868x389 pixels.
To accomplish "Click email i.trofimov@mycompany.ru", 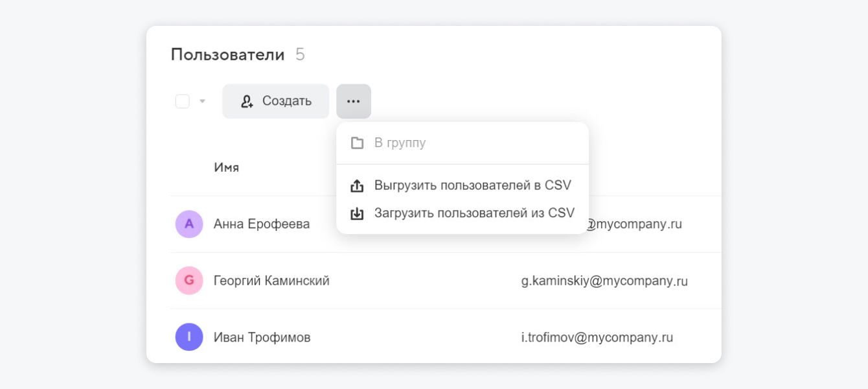I will tap(597, 338).
